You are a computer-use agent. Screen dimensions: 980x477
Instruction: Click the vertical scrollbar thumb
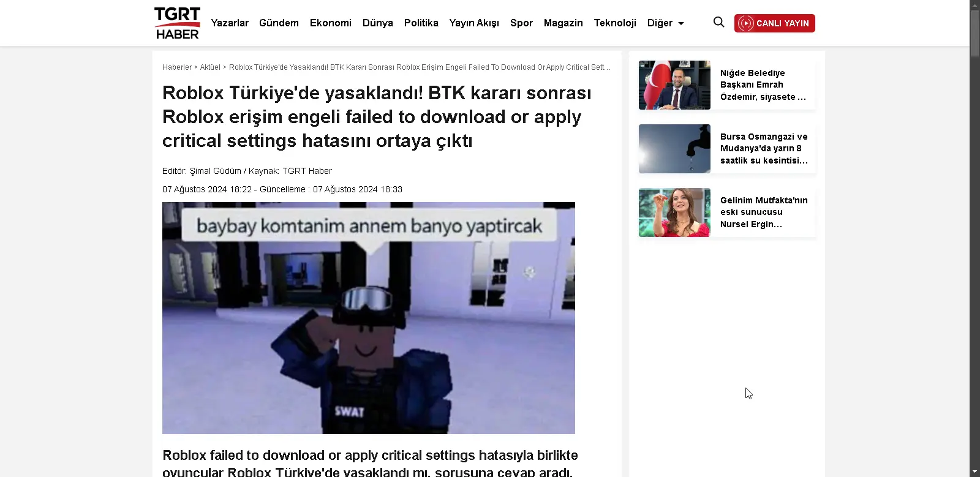975,34
